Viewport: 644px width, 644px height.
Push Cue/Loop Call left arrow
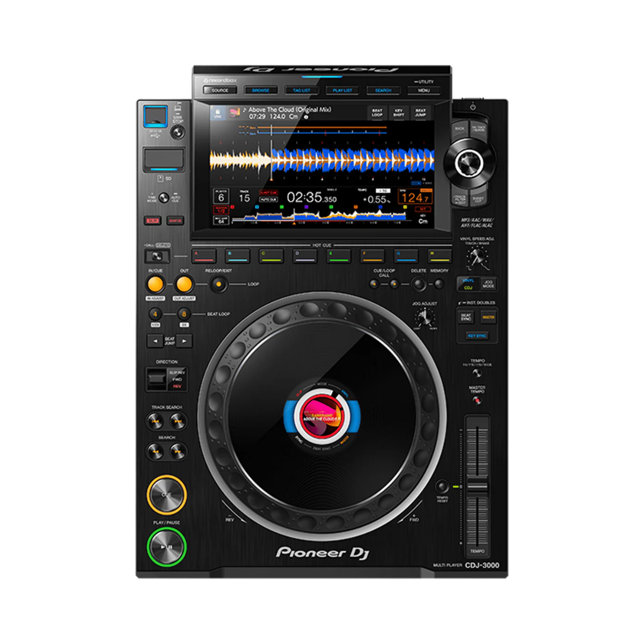375,284
